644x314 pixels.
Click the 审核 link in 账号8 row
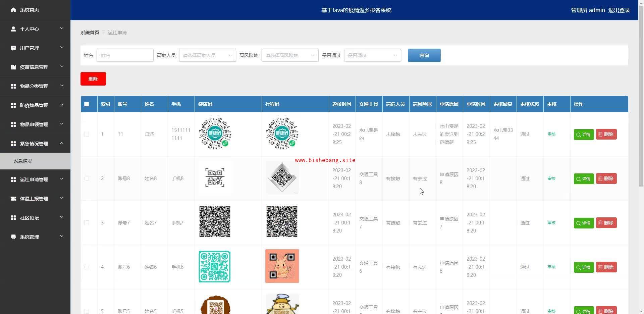(x=551, y=178)
